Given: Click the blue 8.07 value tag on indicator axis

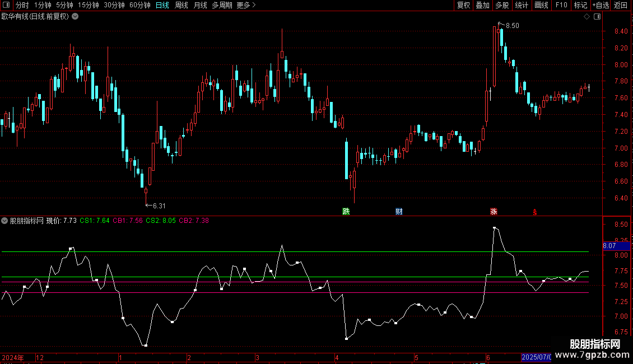Looking at the screenshot, I should pos(616,246).
